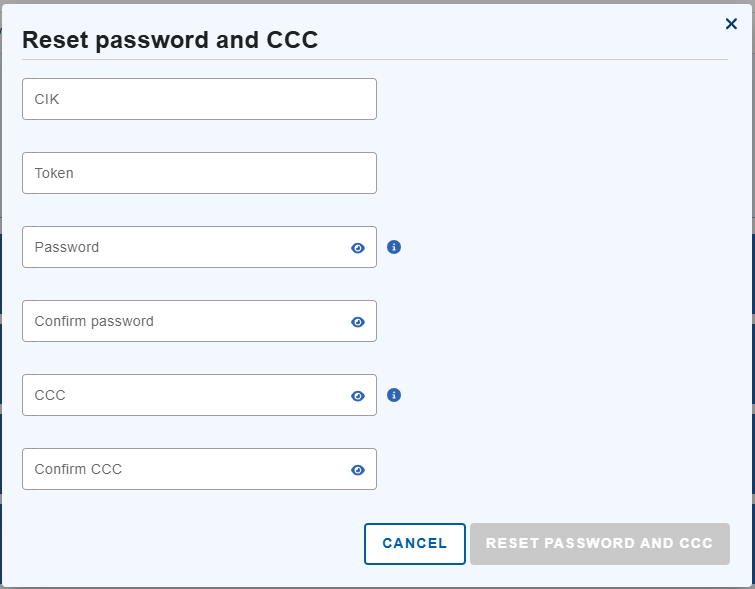Screen dimensions: 755x589
Task: Unmask the Confirm CCC entry
Action: (358, 470)
